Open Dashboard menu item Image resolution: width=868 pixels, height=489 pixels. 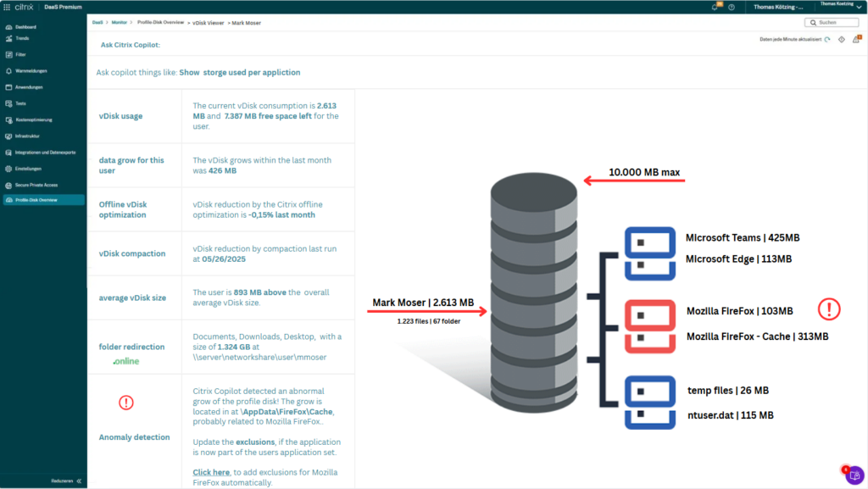(x=25, y=27)
